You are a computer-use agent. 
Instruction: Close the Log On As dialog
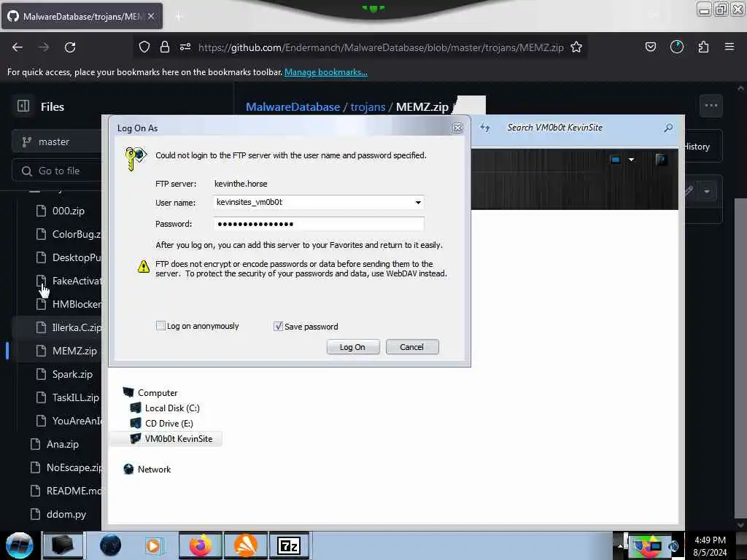pos(457,128)
